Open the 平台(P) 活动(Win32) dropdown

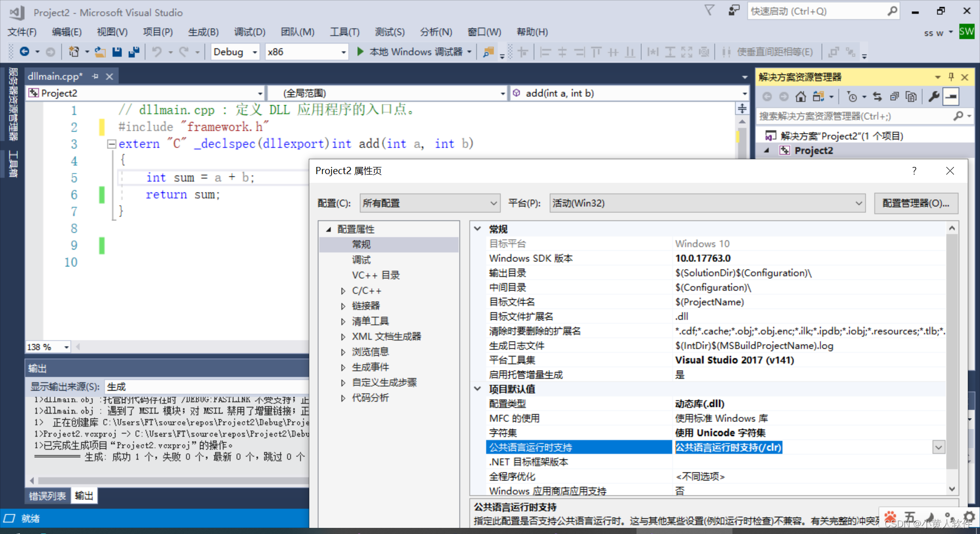707,203
